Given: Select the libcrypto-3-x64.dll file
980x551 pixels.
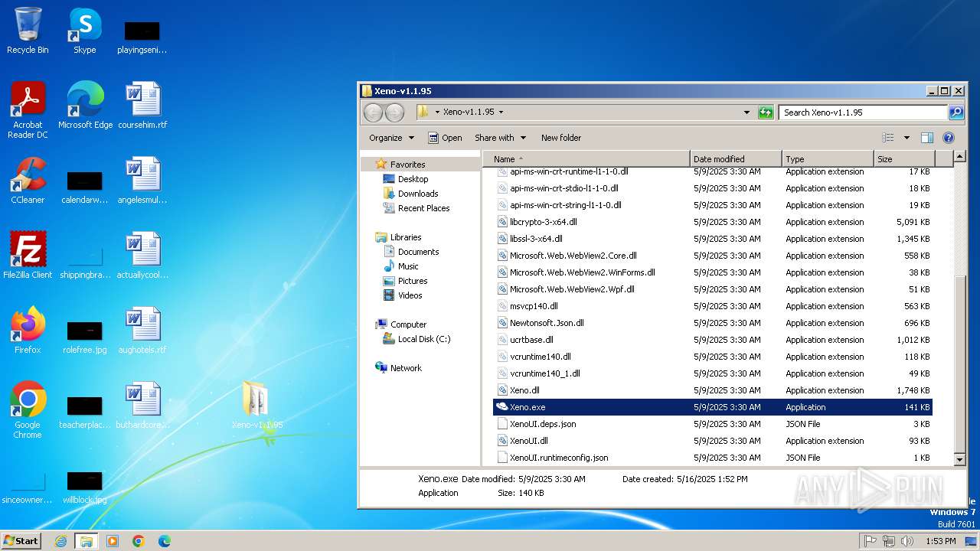Looking at the screenshot, I should [543, 222].
